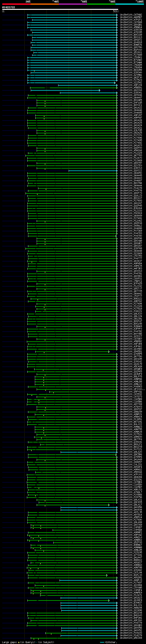Select hit label UniRef100_Q9XQB1
Viewport: 146px width, 644px height.
click(x=131, y=25)
